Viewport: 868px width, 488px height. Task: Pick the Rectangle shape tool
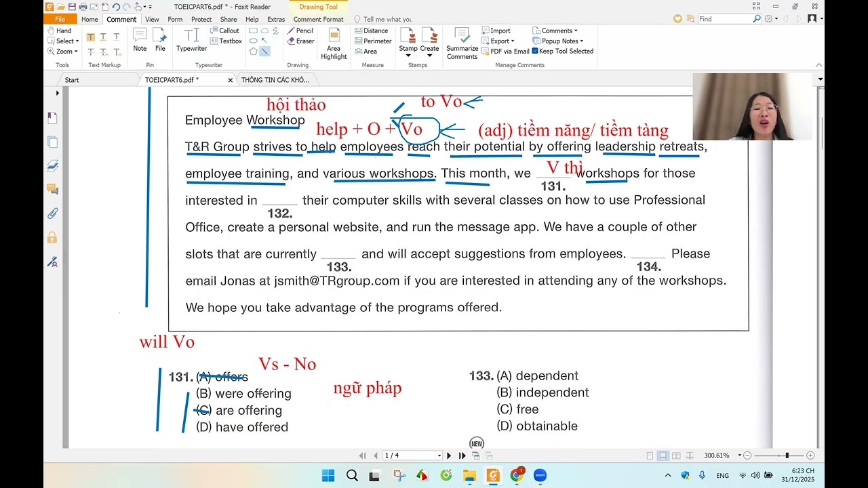coord(253,30)
